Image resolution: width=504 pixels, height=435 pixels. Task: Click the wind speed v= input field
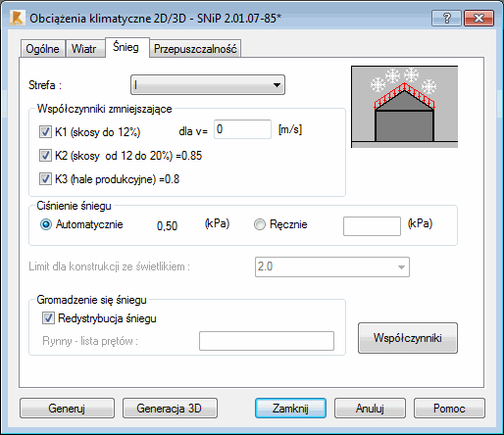[242, 129]
